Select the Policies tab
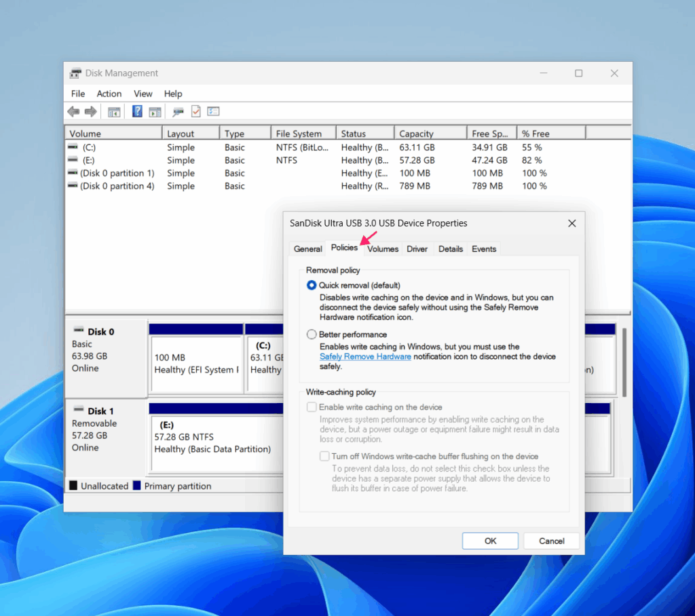 coord(344,248)
